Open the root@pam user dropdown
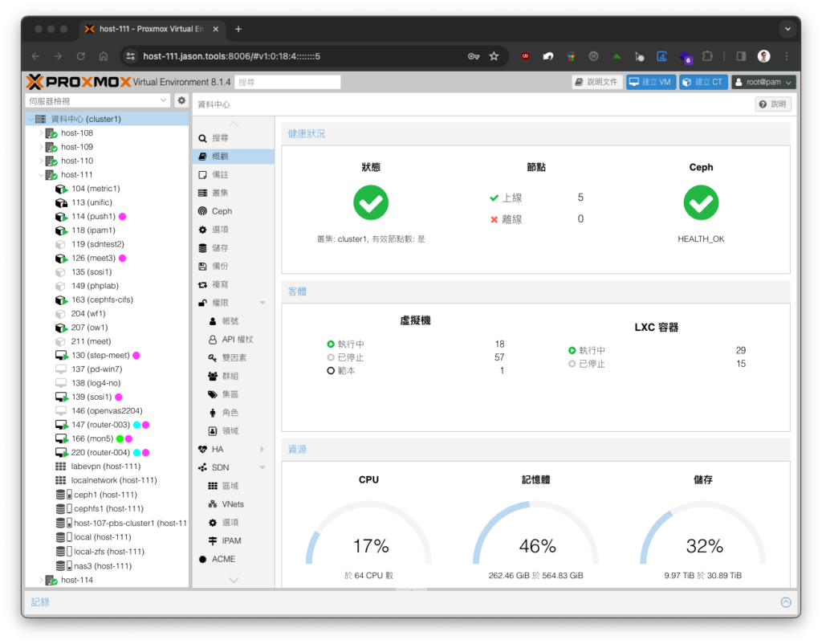Screen dimensions: 822x644 764,82
